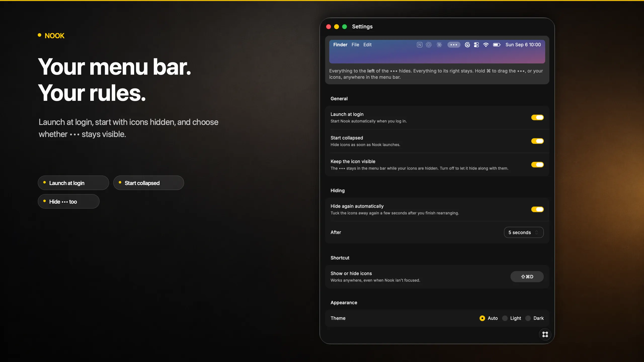Image resolution: width=644 pixels, height=362 pixels.
Task: Click the After label
Action: click(336, 232)
